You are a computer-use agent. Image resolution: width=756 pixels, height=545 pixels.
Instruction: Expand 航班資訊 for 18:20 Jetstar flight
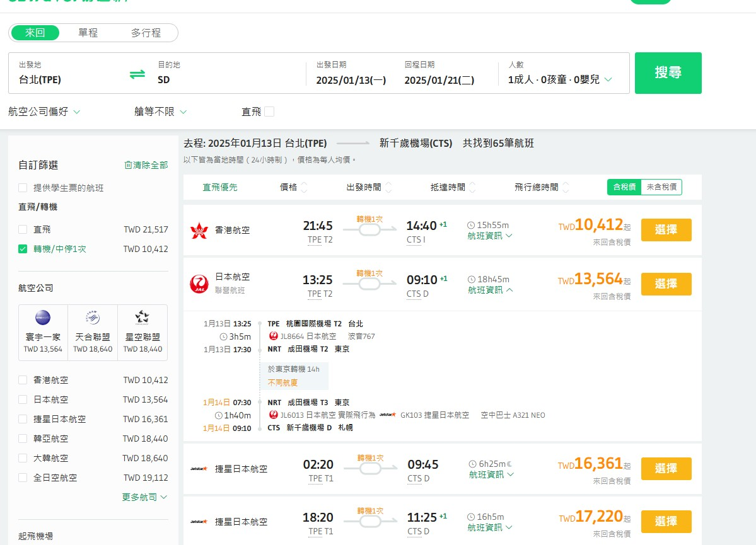click(x=489, y=527)
